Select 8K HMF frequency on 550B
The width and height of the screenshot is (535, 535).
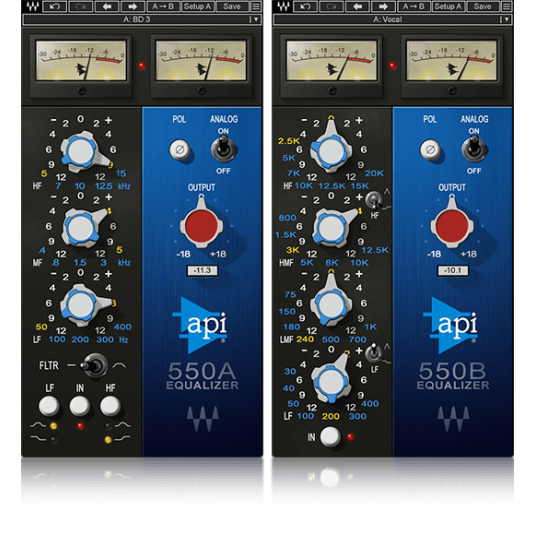point(332,262)
